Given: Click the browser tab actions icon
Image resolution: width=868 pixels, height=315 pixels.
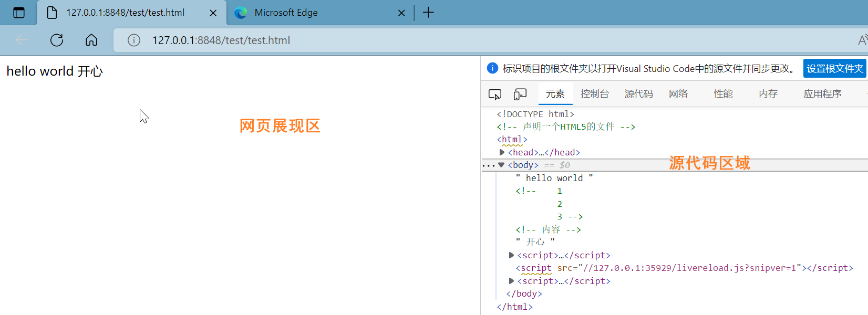Looking at the screenshot, I should (19, 13).
